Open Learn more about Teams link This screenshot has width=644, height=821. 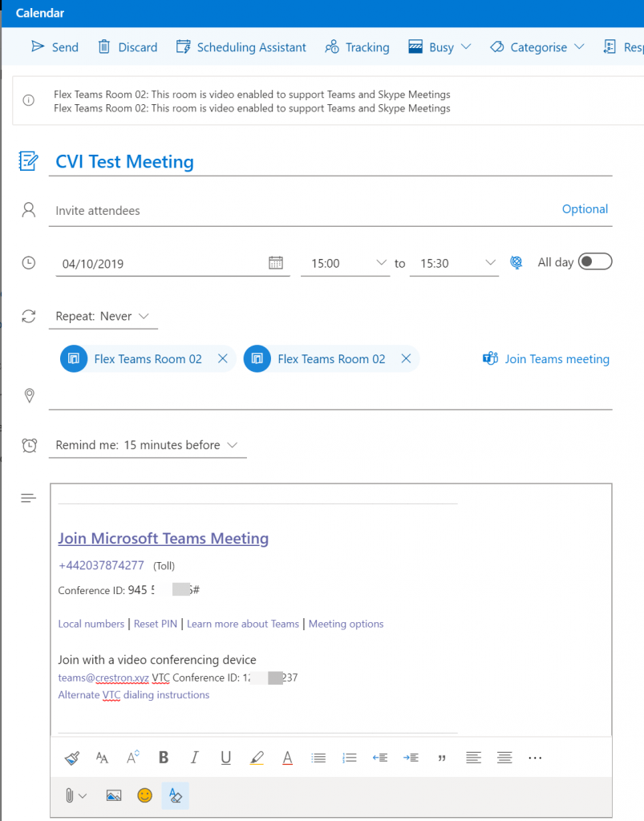[x=243, y=624]
